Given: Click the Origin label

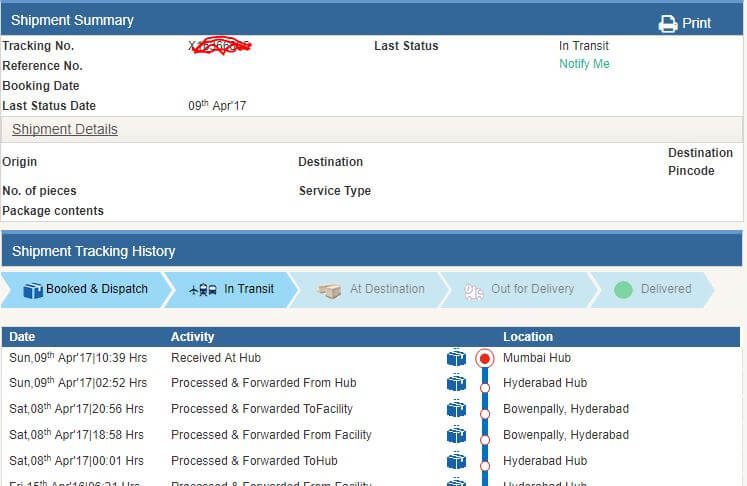Looking at the screenshot, I should tap(20, 162).
